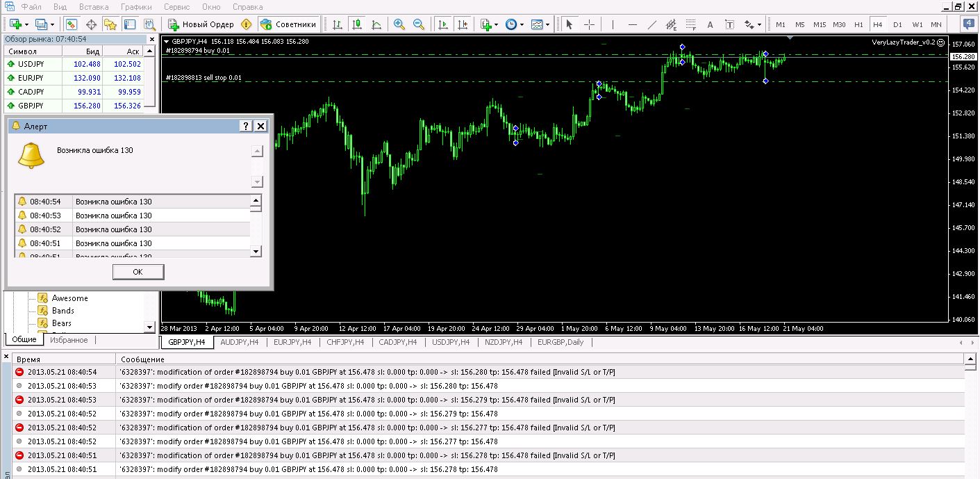
Task: Switch to the EURJPY,H4 chart tab
Action: 292,342
